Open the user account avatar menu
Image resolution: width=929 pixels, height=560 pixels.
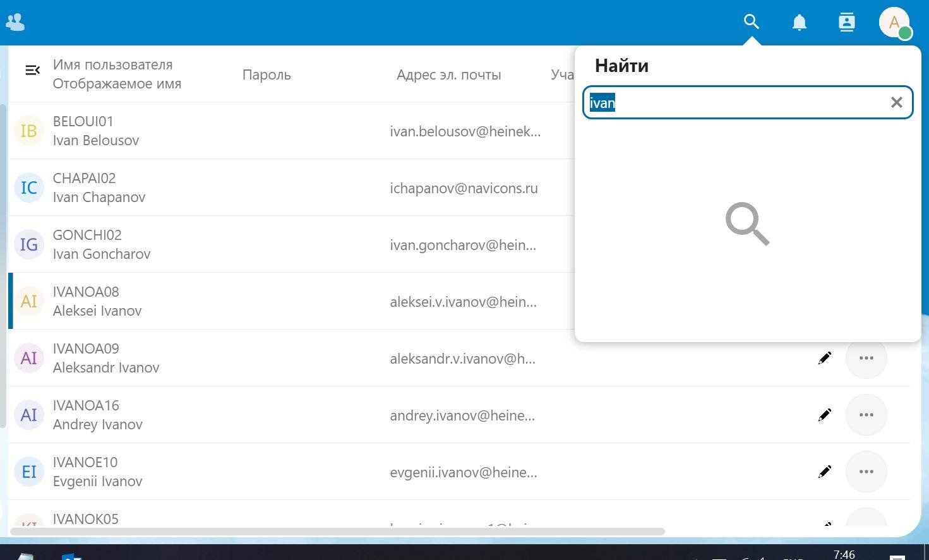[x=894, y=23]
